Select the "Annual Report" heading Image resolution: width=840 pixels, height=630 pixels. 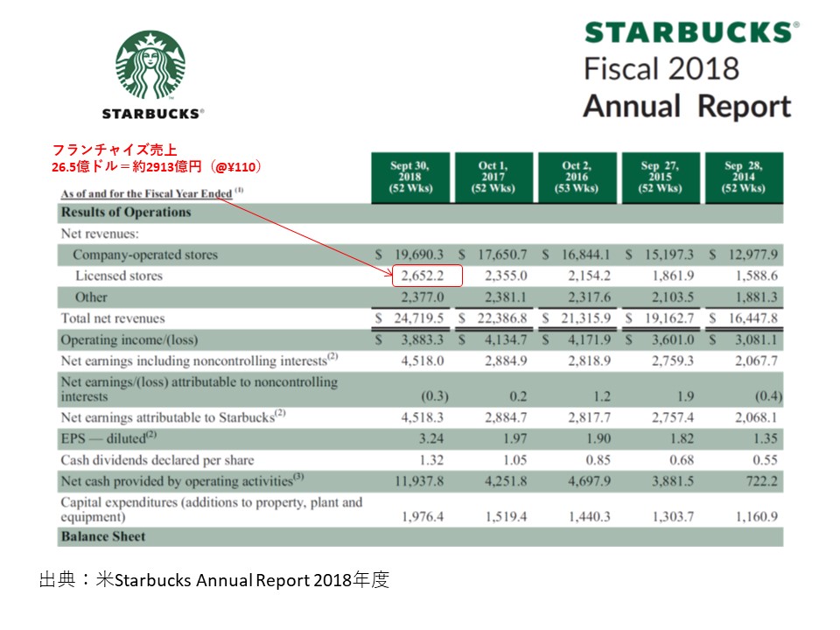pyautogui.click(x=688, y=106)
